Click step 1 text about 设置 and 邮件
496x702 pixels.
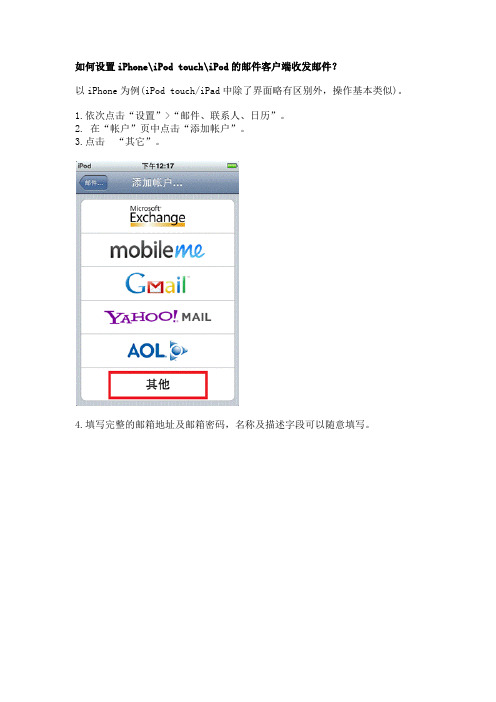click(180, 116)
